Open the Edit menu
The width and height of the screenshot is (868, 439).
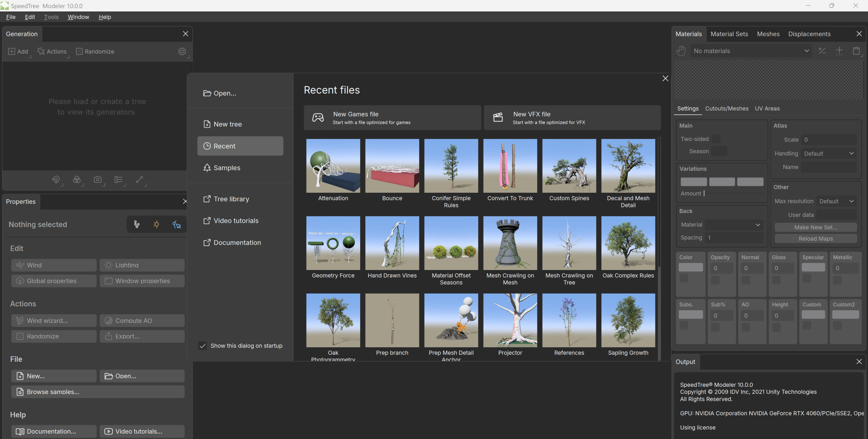30,17
